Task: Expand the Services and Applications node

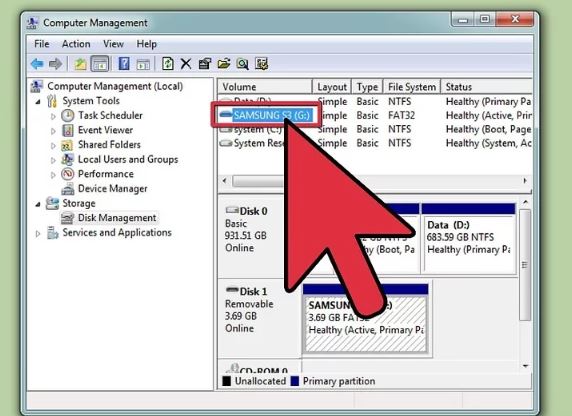Action: (38, 234)
